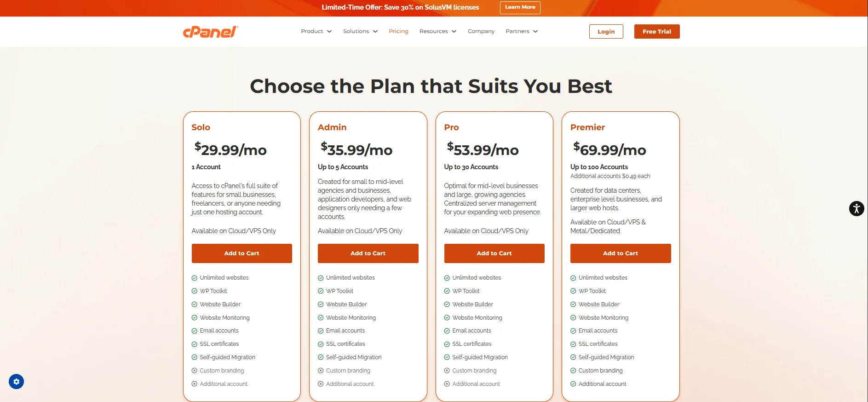Open the Company menu item
The width and height of the screenshot is (868, 402).
[x=481, y=31]
